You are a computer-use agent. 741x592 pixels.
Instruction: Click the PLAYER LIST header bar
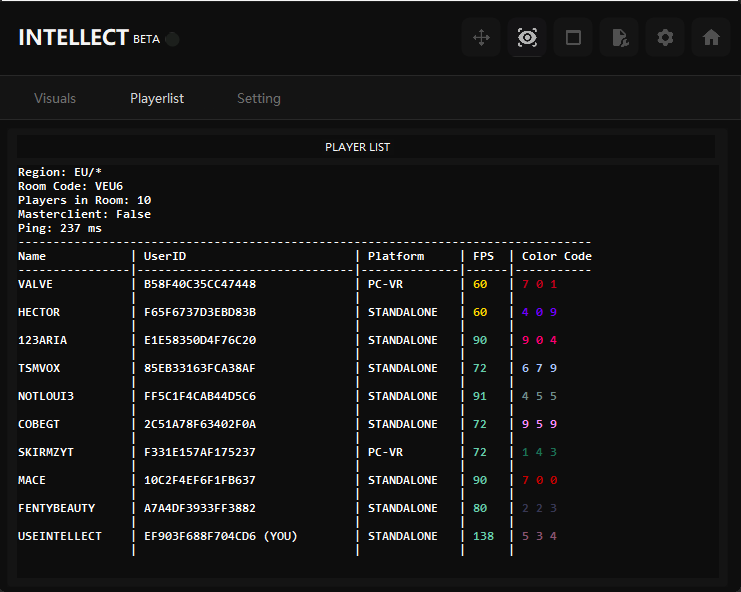358,147
